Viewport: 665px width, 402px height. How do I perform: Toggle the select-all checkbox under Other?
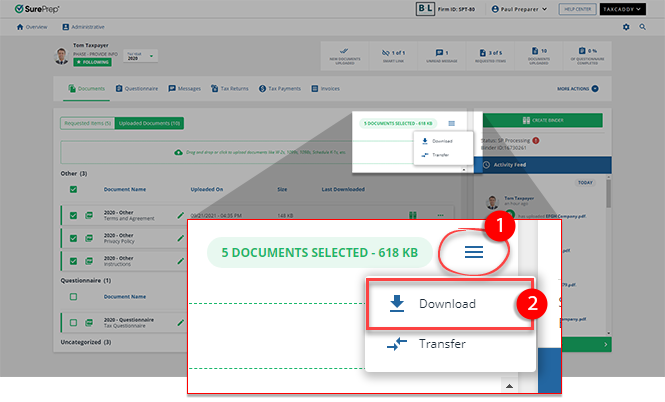click(x=74, y=188)
